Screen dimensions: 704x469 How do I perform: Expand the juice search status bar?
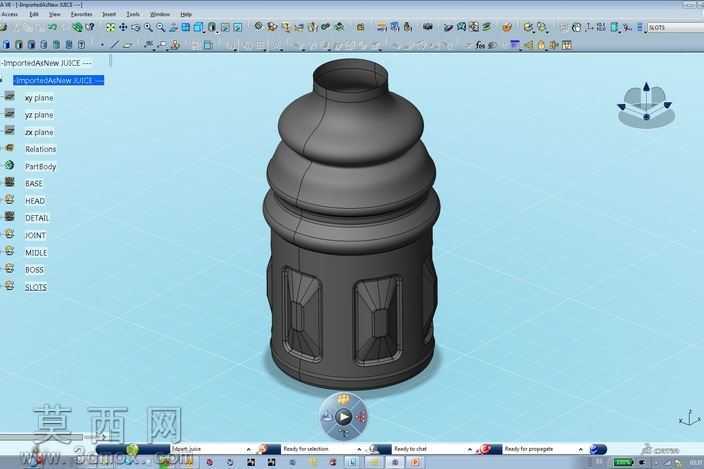coord(248,449)
